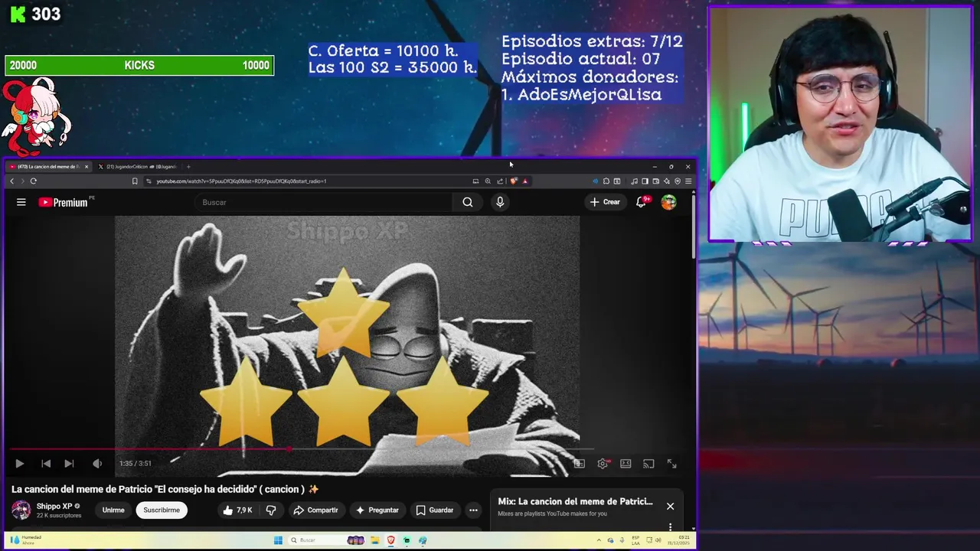This screenshot has height=551, width=980.
Task: Open Brave Rewards triangle icon
Action: pyautogui.click(x=524, y=181)
